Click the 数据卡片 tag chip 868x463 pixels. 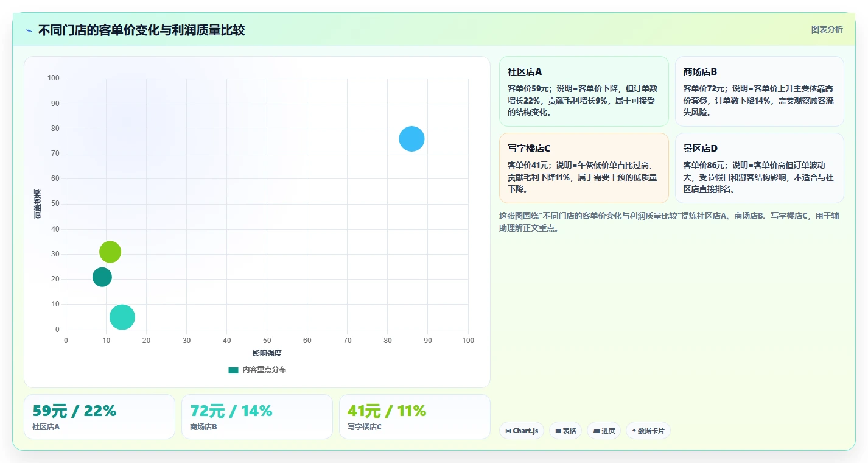648,431
